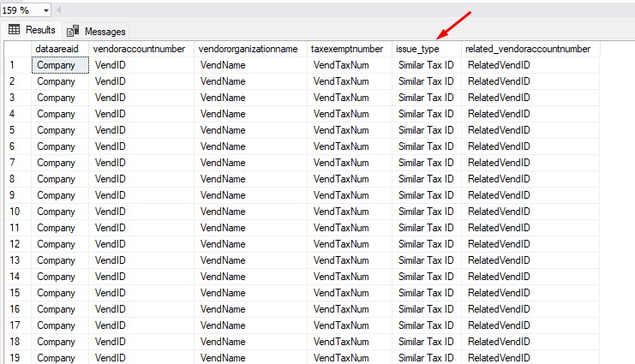Click RelatedVendID cell in row 2

pos(530,81)
